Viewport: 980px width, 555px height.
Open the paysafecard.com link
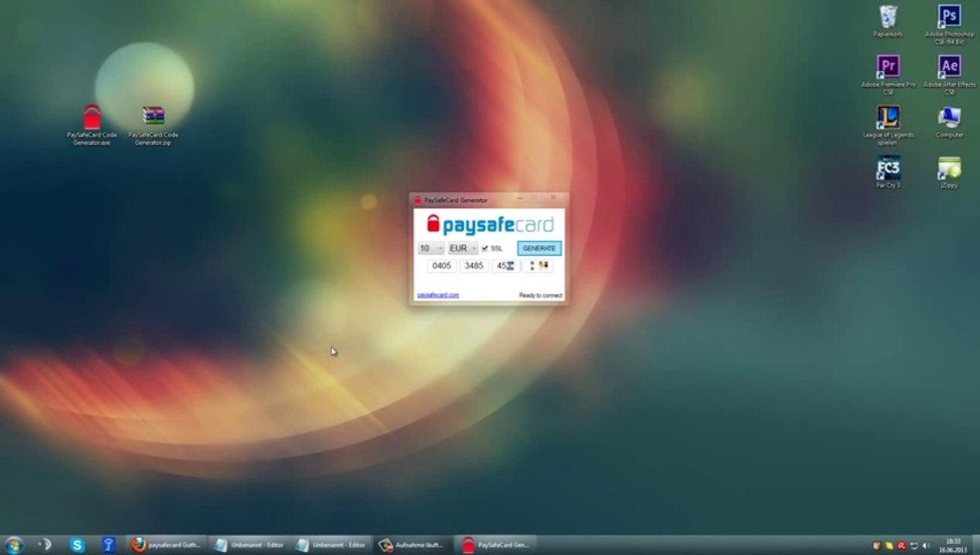pos(438,295)
